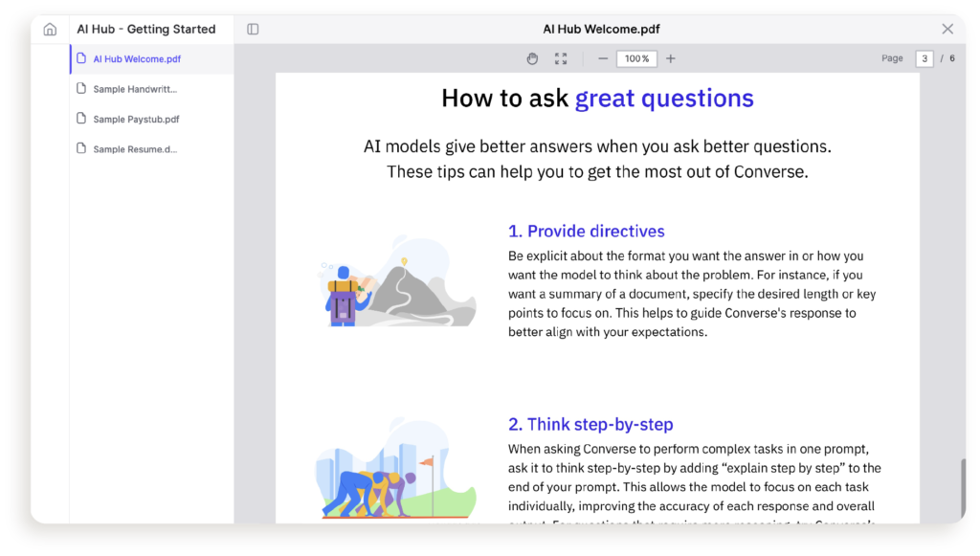This screenshot has width=980, height=556.
Task: Click the Sample Paystub.pdf file icon
Action: pyautogui.click(x=81, y=118)
